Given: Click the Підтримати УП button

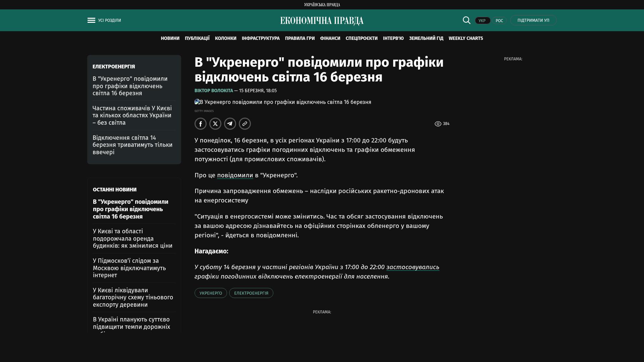Looking at the screenshot, I should pos(533,20).
